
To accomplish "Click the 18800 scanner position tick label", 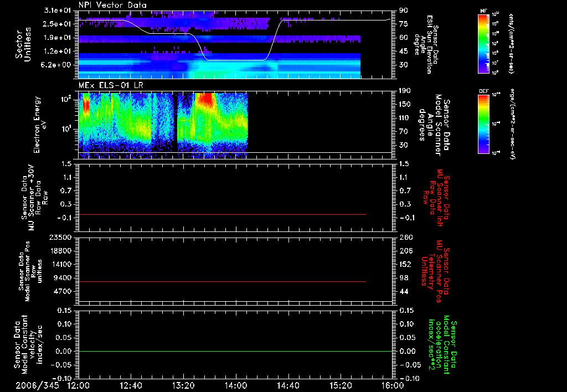I will (x=60, y=251).
